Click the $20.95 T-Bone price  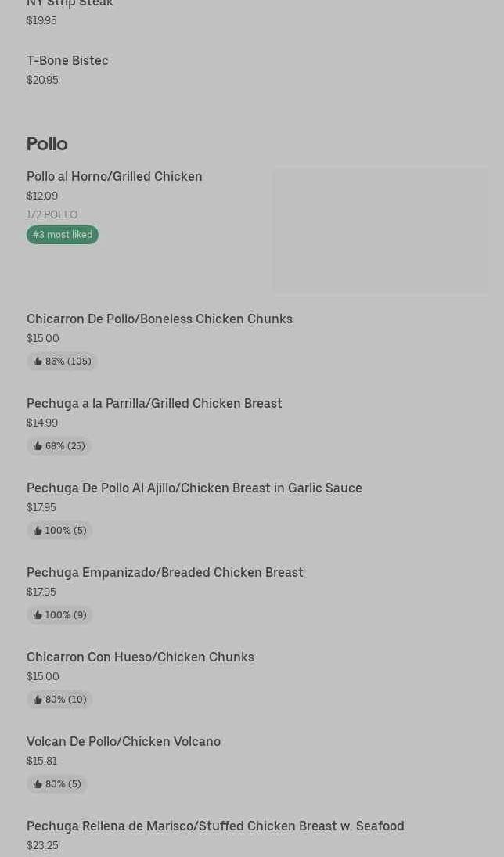(x=42, y=80)
